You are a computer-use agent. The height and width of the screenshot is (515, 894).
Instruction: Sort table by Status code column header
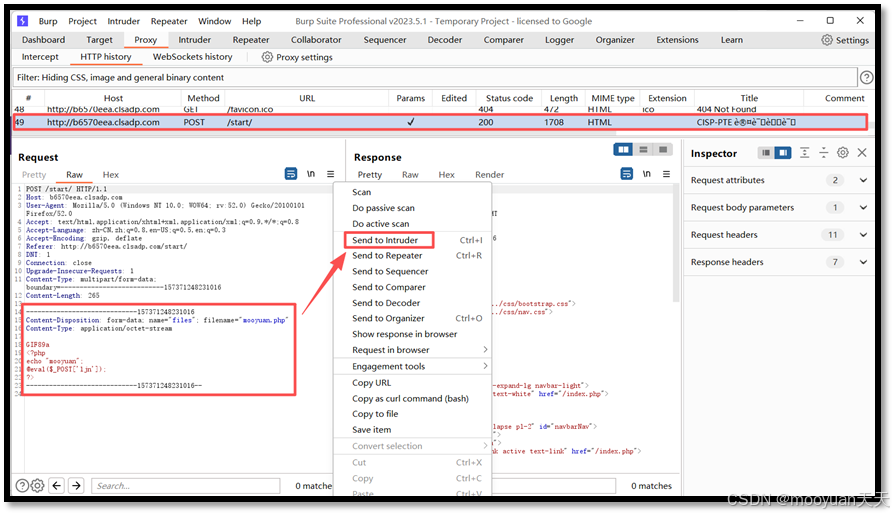tap(509, 98)
